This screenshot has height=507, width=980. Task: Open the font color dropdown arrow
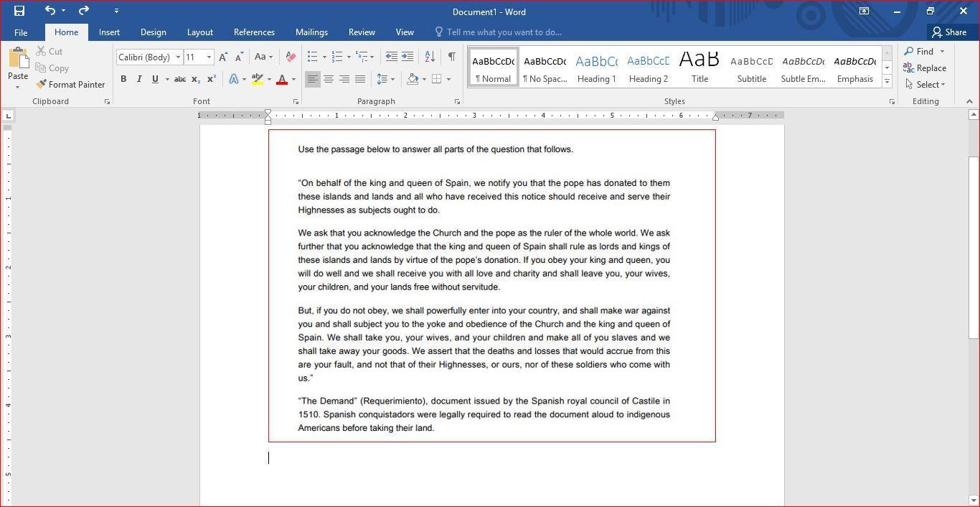click(x=293, y=79)
